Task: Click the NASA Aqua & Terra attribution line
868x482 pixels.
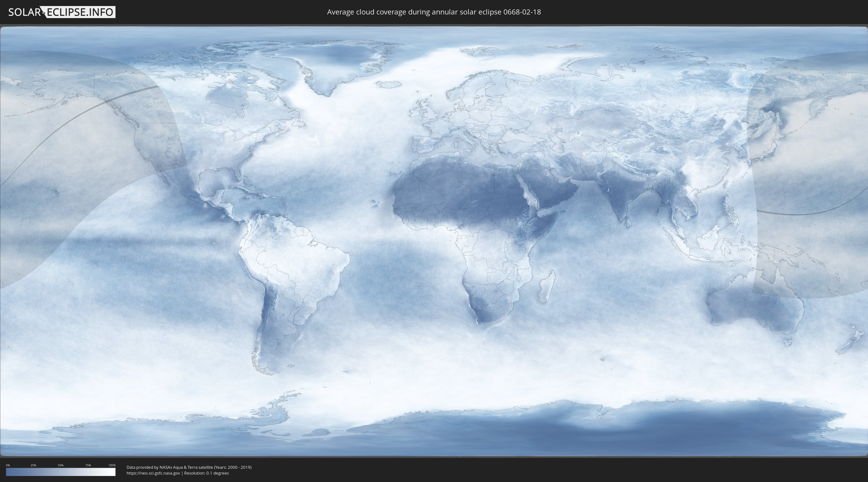Action: [189, 467]
